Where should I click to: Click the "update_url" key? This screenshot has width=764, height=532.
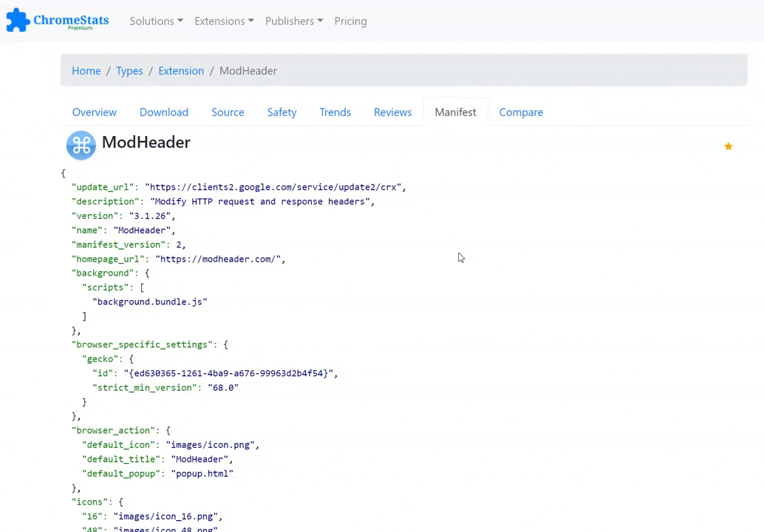click(x=103, y=187)
